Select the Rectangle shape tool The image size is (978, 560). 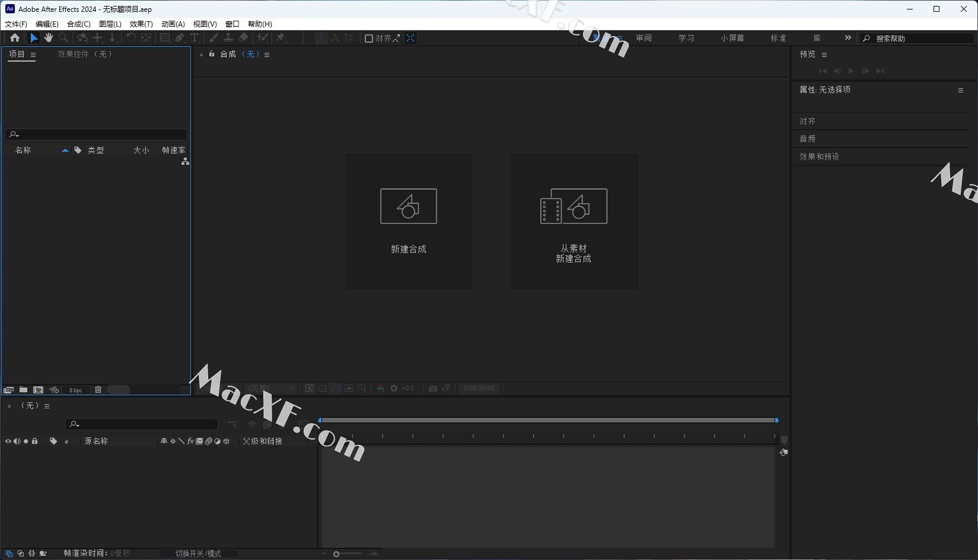pyautogui.click(x=165, y=38)
